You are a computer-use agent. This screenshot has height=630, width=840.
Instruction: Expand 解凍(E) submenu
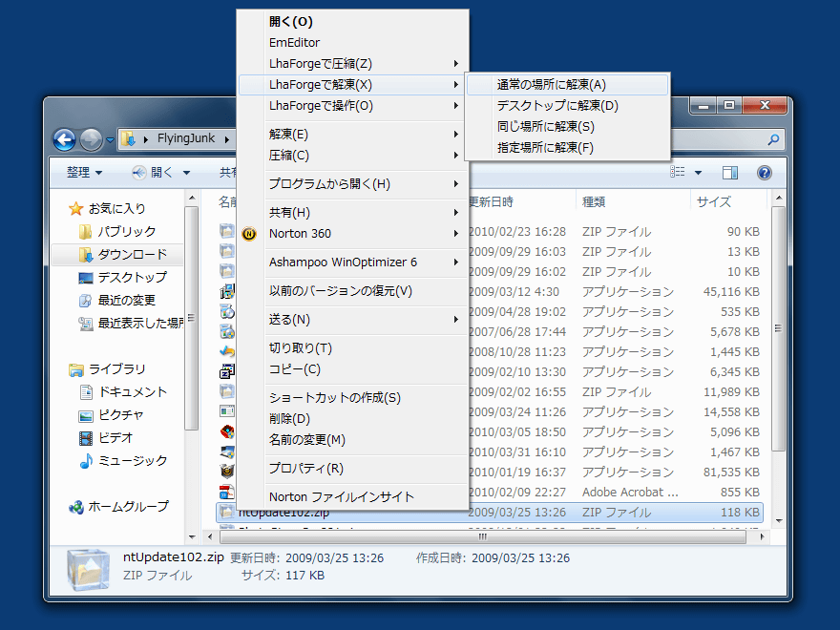tap(353, 134)
